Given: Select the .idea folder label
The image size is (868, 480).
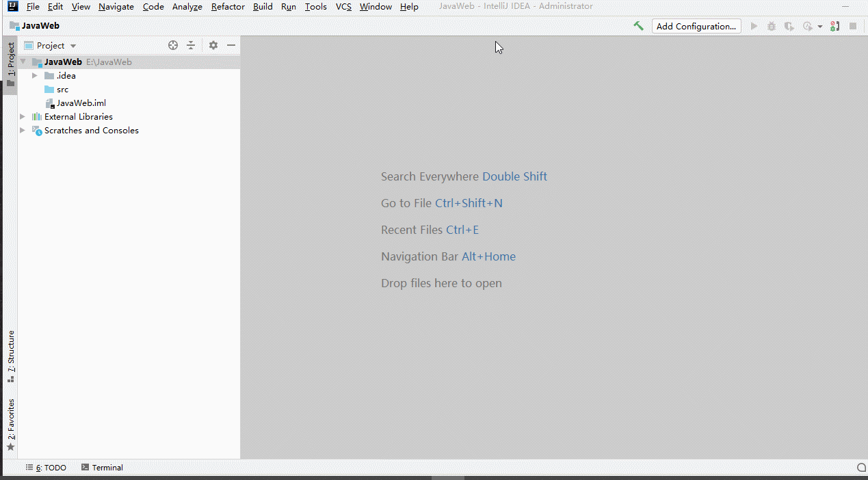Looking at the screenshot, I should [66, 76].
